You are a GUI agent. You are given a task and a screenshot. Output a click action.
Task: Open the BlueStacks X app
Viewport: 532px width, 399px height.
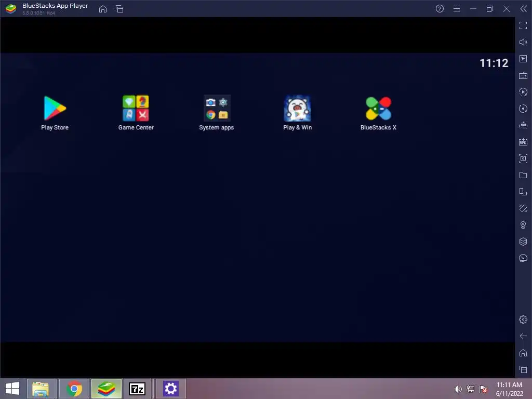378,113
